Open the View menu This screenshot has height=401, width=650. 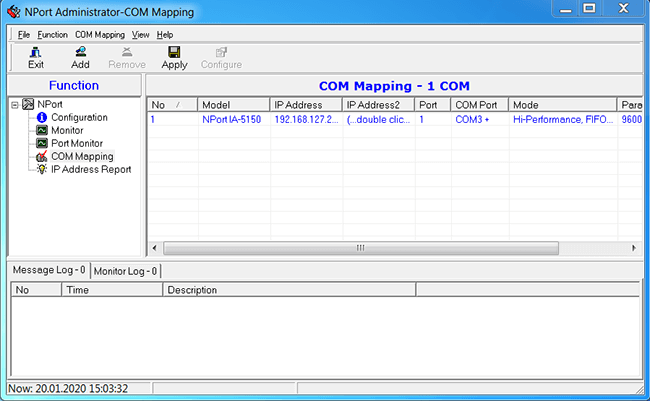pyautogui.click(x=141, y=35)
